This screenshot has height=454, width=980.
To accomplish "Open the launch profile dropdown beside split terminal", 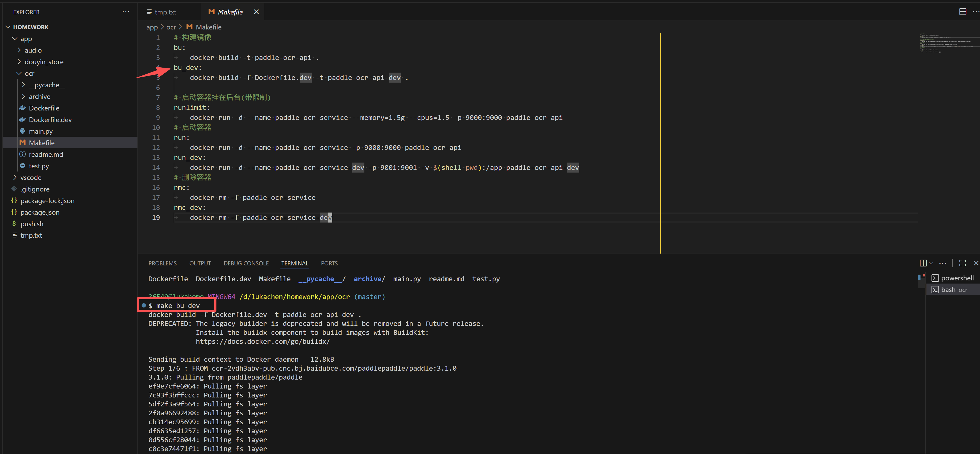I will coord(931,263).
